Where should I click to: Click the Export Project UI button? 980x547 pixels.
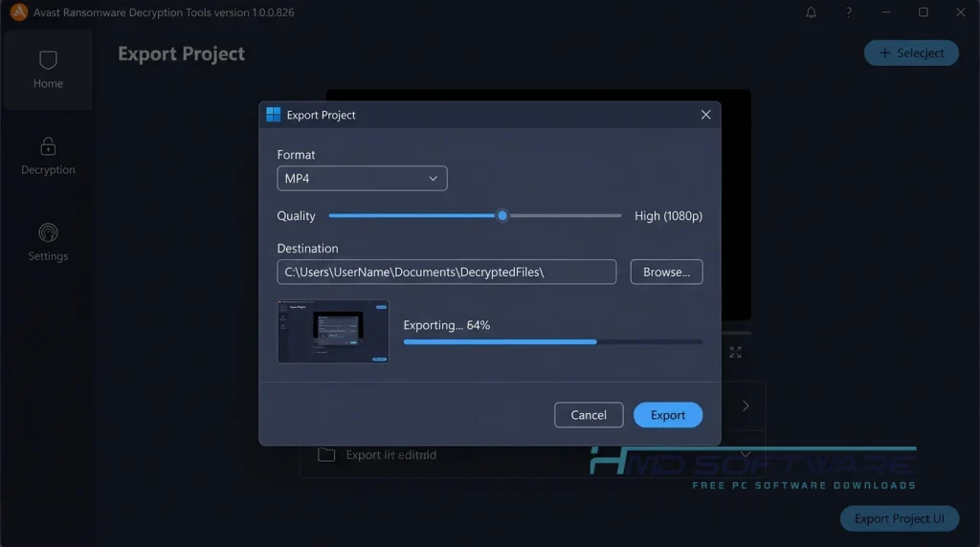[900, 519]
